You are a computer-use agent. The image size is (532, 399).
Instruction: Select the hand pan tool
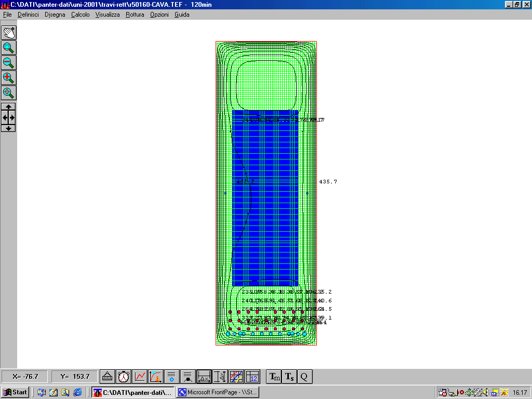coord(8,32)
